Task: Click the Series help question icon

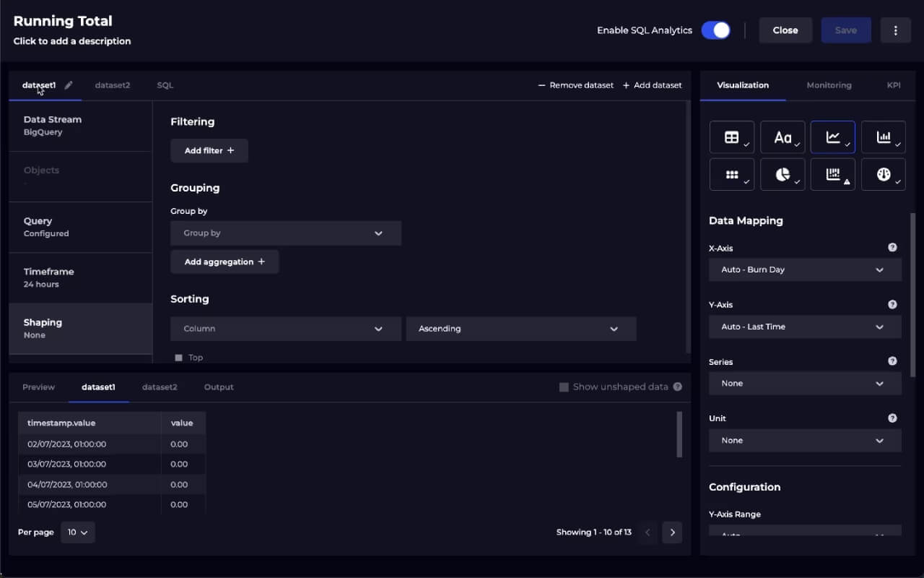Action: tap(892, 361)
